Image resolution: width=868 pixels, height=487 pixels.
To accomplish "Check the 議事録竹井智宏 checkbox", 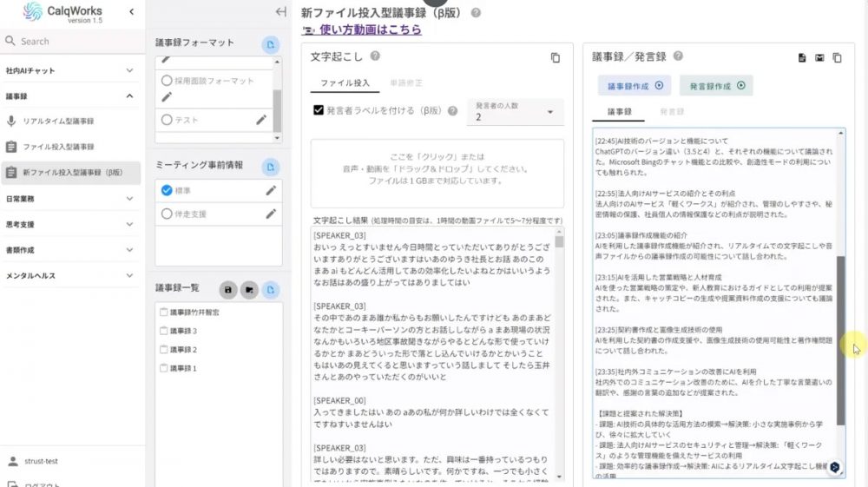I will tap(163, 313).
